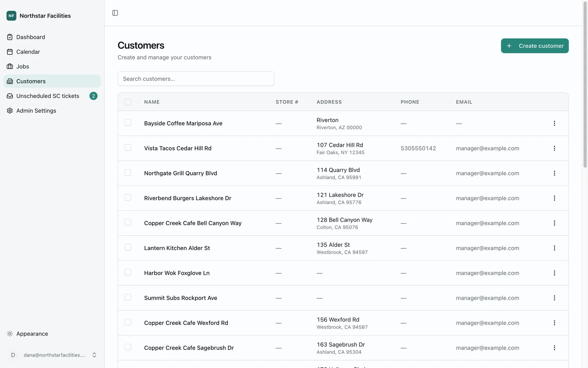Open row actions for Lantern Kitchen Alder St
The height and width of the screenshot is (368, 588).
[554, 248]
